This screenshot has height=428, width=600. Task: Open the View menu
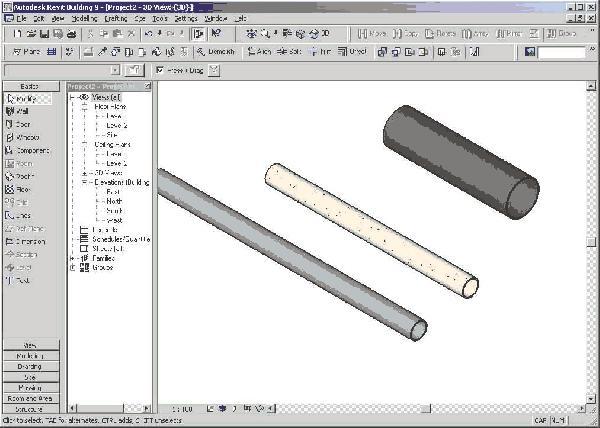[x=58, y=18]
